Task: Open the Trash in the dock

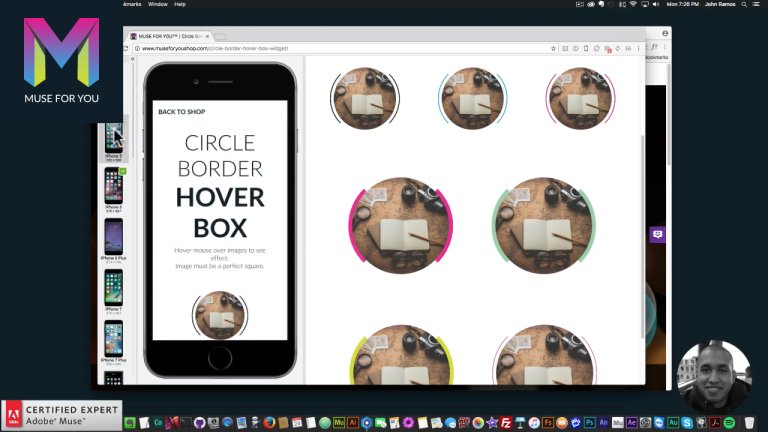Action: coord(749,423)
